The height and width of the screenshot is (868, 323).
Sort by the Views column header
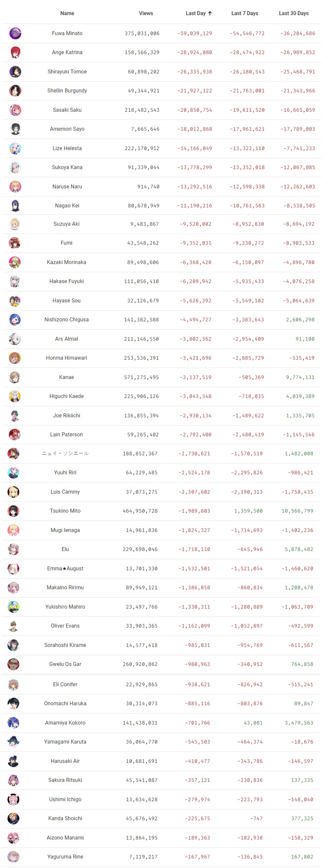tap(146, 13)
